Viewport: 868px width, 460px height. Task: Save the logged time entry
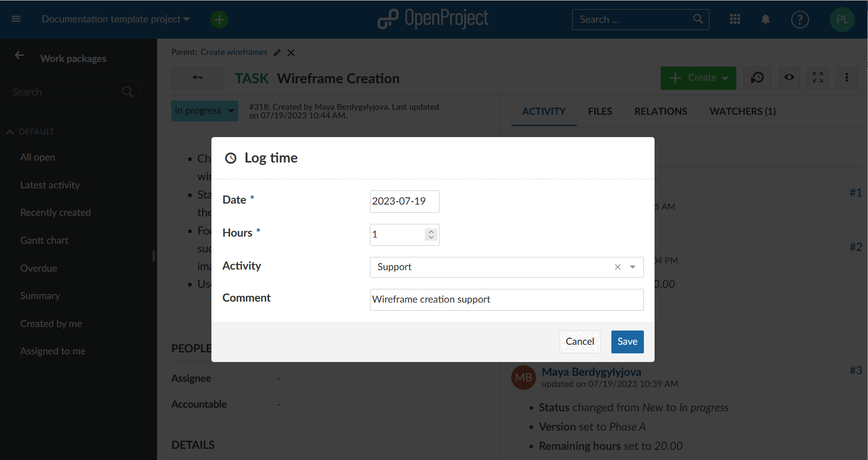(x=627, y=342)
